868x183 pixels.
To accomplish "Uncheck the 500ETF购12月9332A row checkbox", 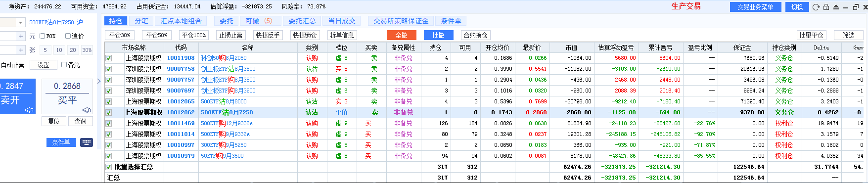I will 108,123.
